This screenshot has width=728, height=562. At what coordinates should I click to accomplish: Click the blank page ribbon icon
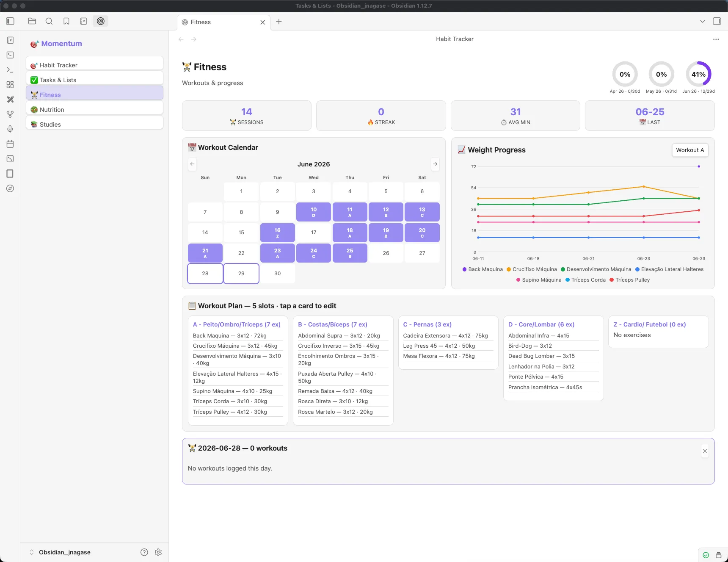10,174
